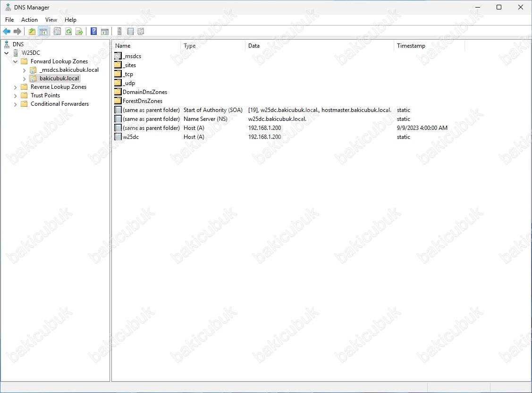Viewport: 532px width, 393px height.
Task: Open the Action menu
Action: (x=30, y=20)
